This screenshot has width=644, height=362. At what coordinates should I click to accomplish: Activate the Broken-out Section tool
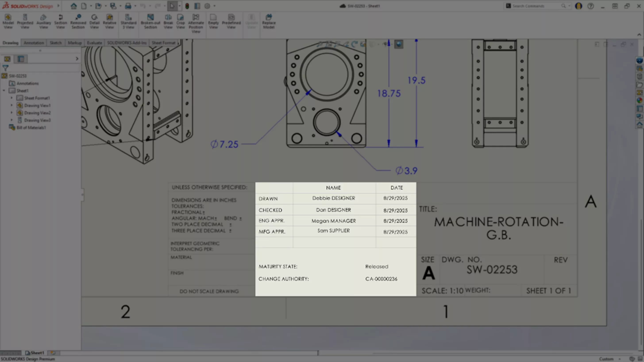[150, 21]
